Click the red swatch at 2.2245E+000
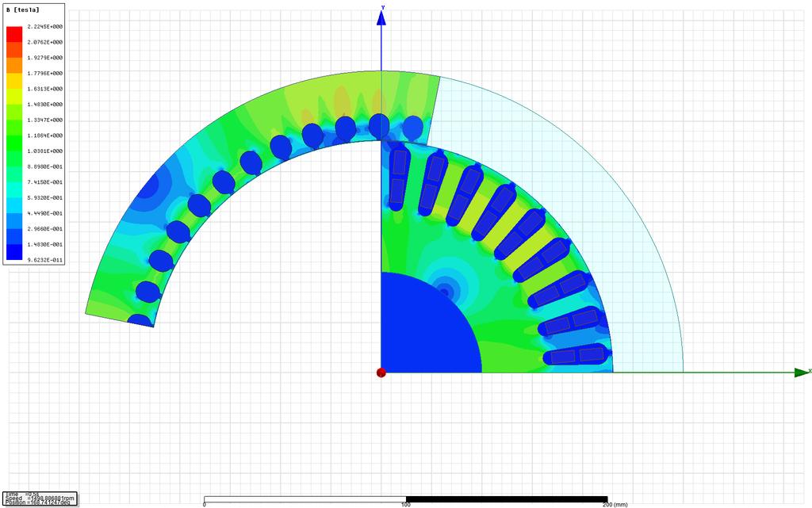The width and height of the screenshot is (812, 508). click(14, 34)
